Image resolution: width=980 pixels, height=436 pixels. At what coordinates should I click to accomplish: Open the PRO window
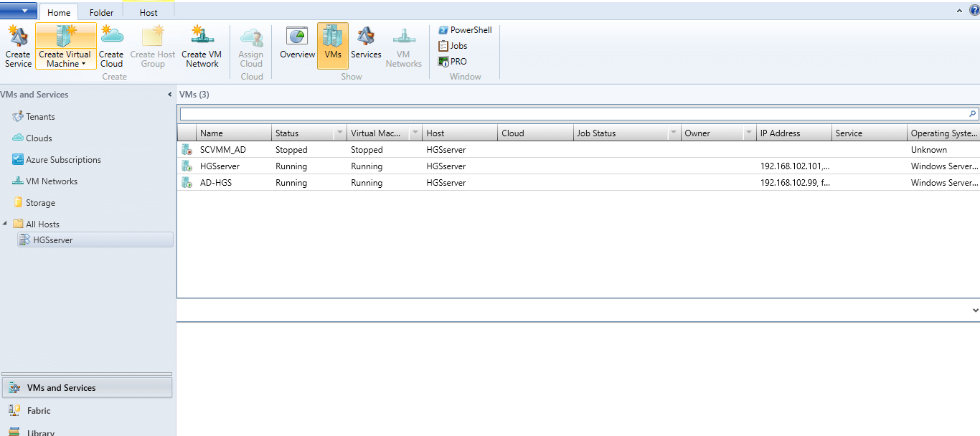pyautogui.click(x=452, y=62)
